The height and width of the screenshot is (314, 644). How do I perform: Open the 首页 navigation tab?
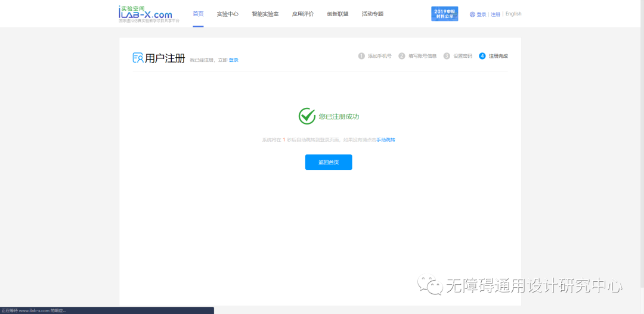(x=198, y=14)
